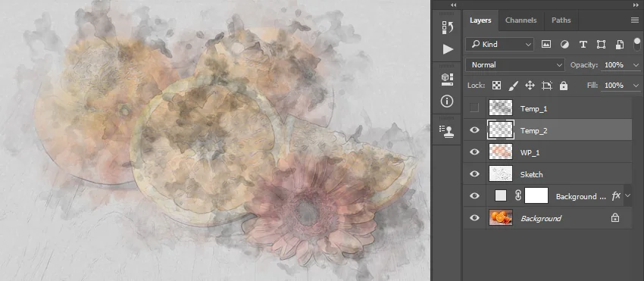Open the Fill slider dropdown arrow
This screenshot has height=281, width=644.
coord(636,86)
